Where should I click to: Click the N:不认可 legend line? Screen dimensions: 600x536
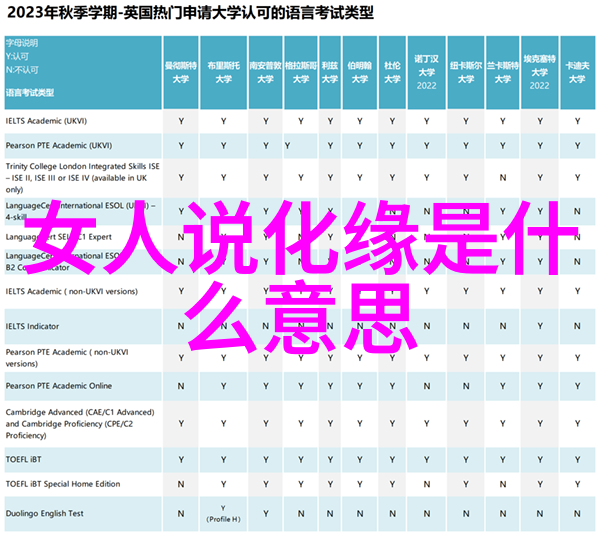pyautogui.click(x=22, y=70)
